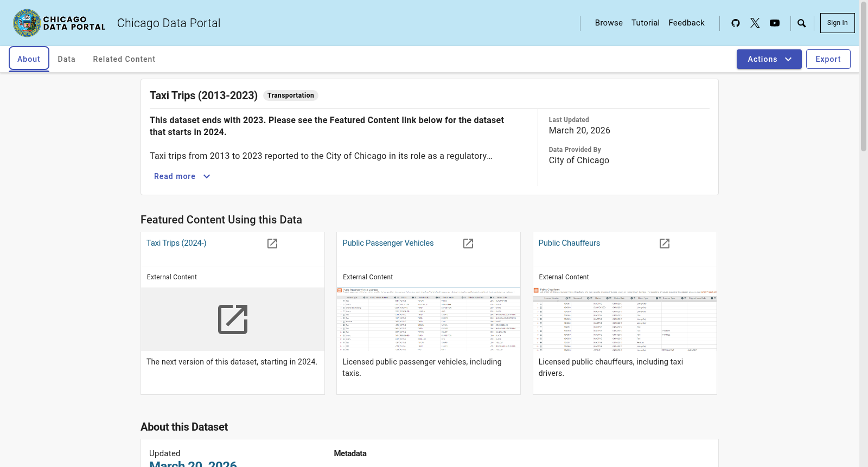
Task: Click 'Licensed public chauffeurs' description text
Action: point(611,367)
